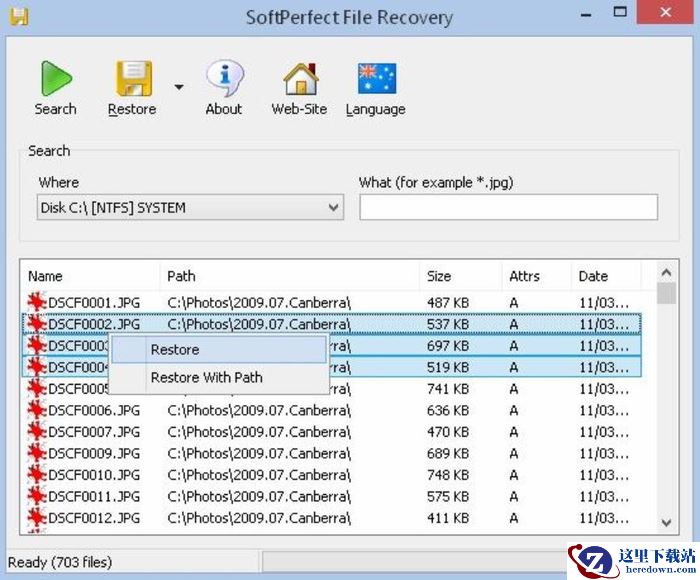The image size is (700, 580).
Task: Select file DSCF0006.JPG
Action: pos(94,410)
